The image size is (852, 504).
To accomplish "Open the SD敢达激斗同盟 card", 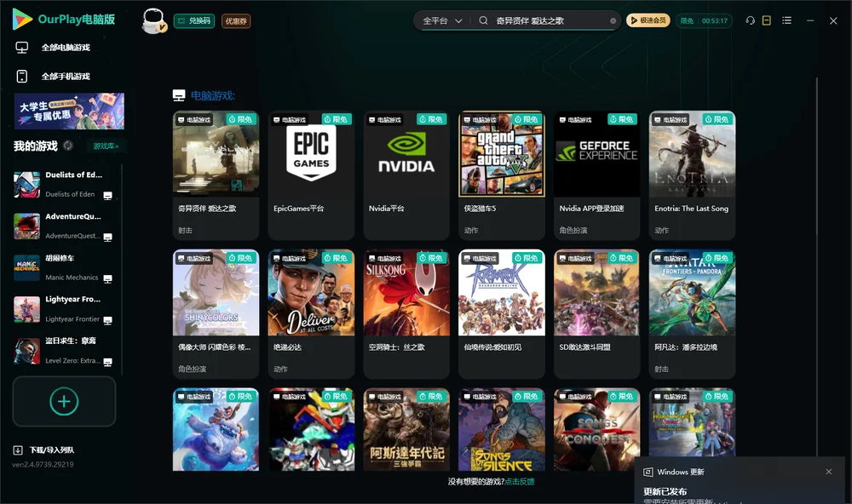I will point(596,314).
